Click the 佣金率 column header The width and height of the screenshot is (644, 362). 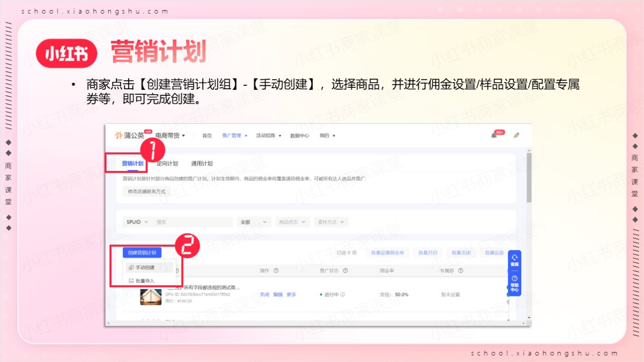[x=387, y=271]
